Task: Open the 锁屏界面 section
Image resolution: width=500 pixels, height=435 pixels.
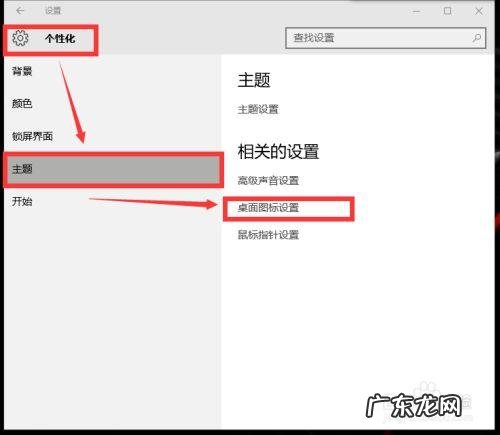Action: (x=32, y=136)
